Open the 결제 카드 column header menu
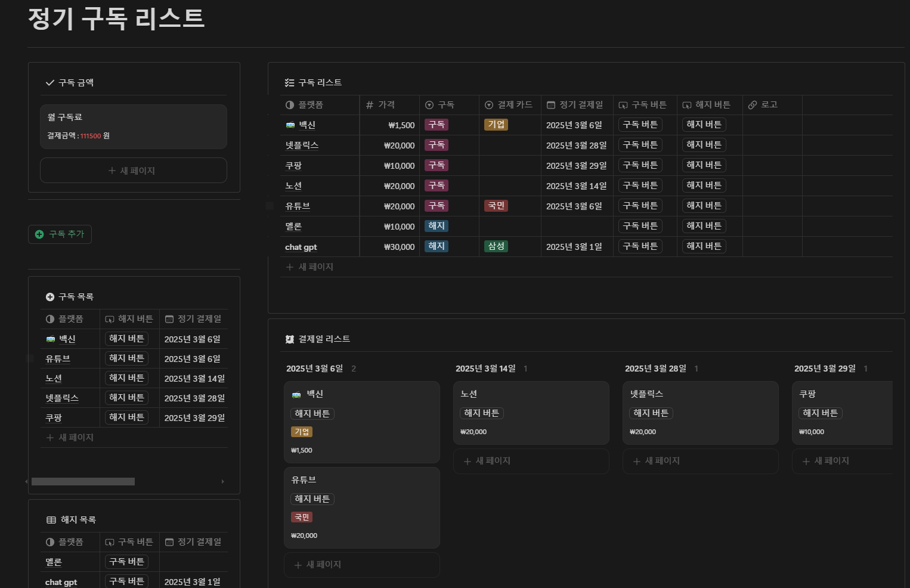 tap(510, 105)
